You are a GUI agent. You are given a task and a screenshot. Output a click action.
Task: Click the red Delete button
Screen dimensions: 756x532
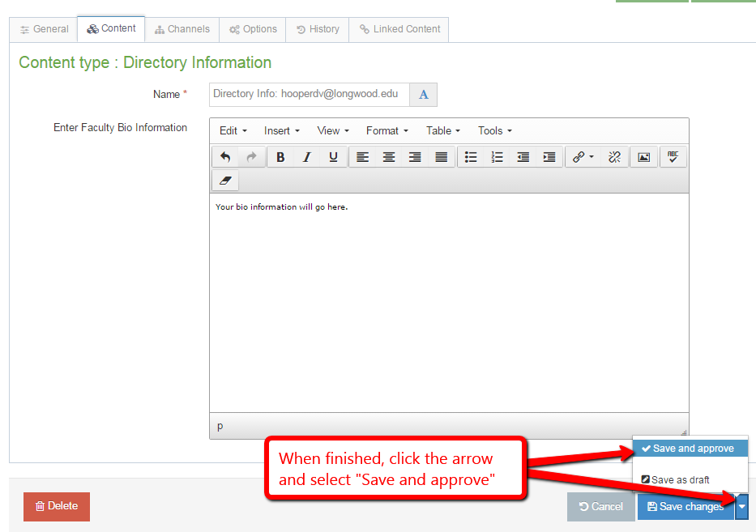[57, 506]
